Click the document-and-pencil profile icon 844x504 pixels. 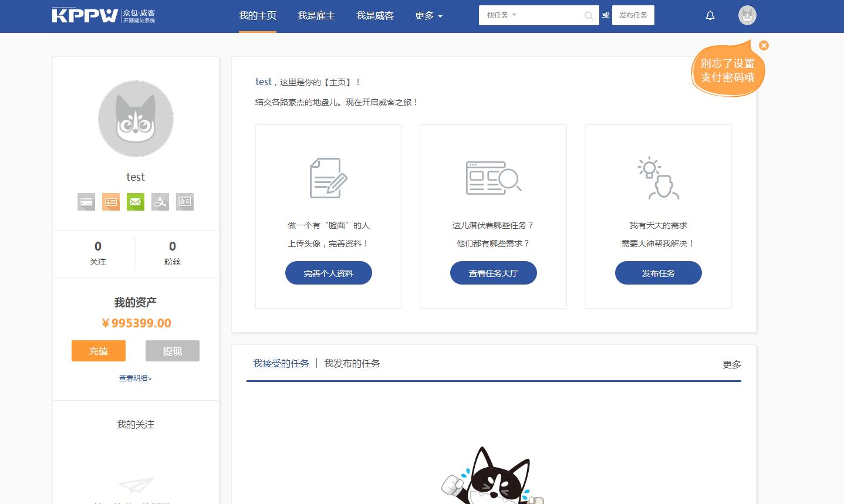328,178
